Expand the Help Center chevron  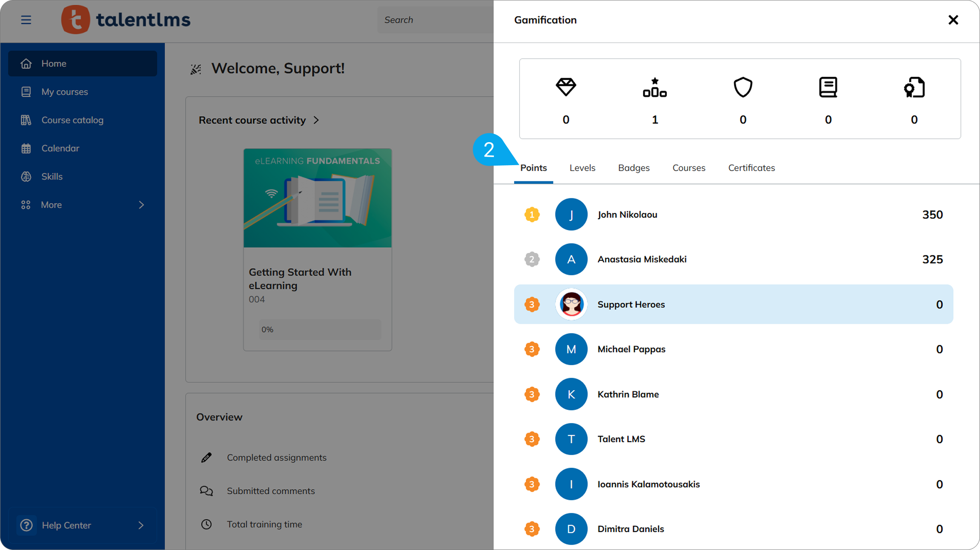tap(141, 525)
